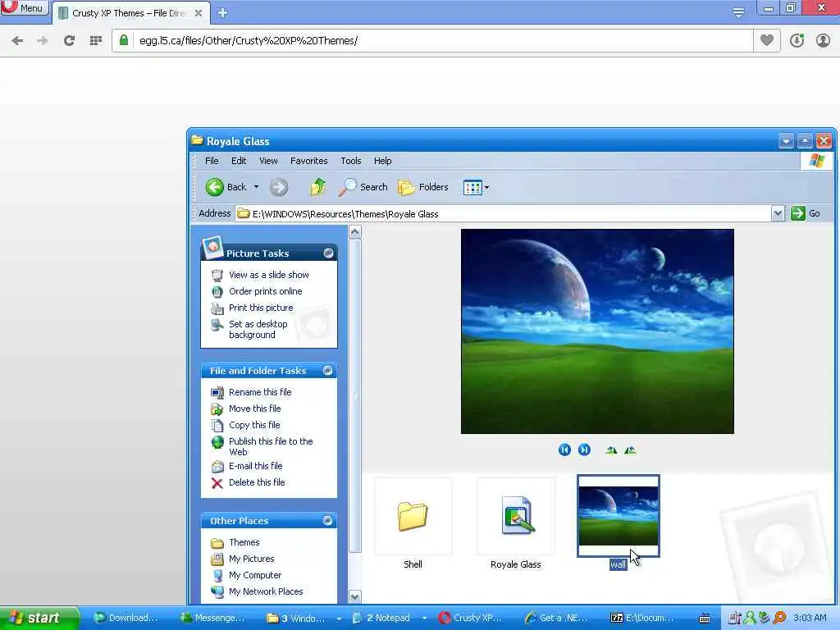Open the Help menu
Viewport: 840px width, 630px height.
click(x=382, y=161)
